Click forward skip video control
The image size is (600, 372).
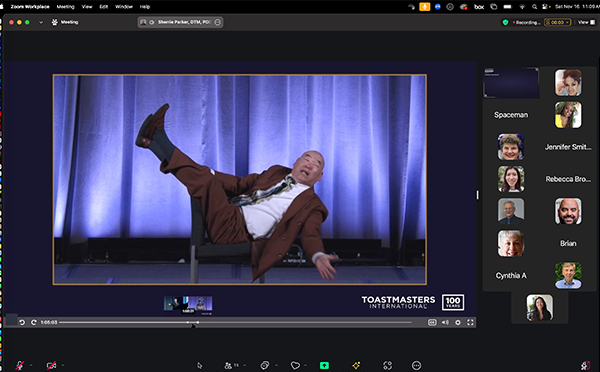[x=34, y=323]
